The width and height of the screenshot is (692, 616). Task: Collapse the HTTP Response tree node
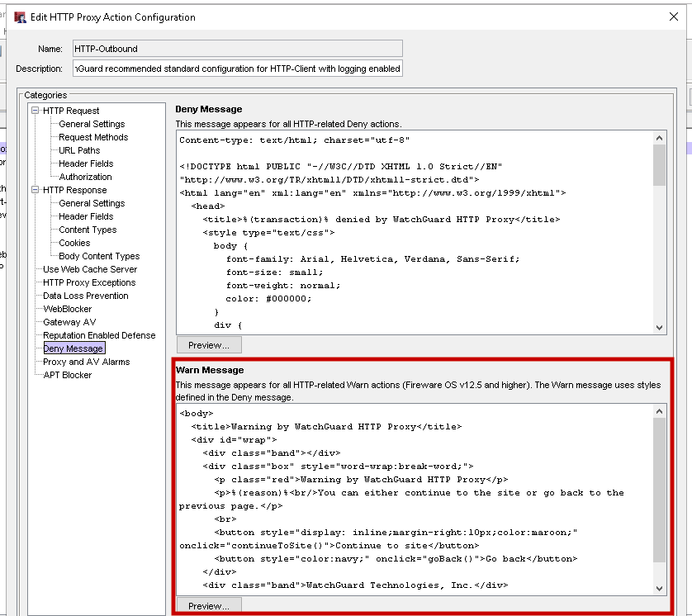tap(36, 190)
